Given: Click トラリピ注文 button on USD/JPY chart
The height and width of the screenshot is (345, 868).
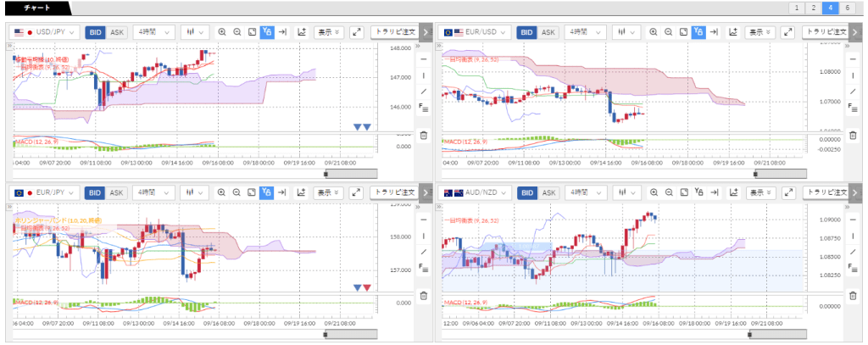Looking at the screenshot, I should point(397,32).
